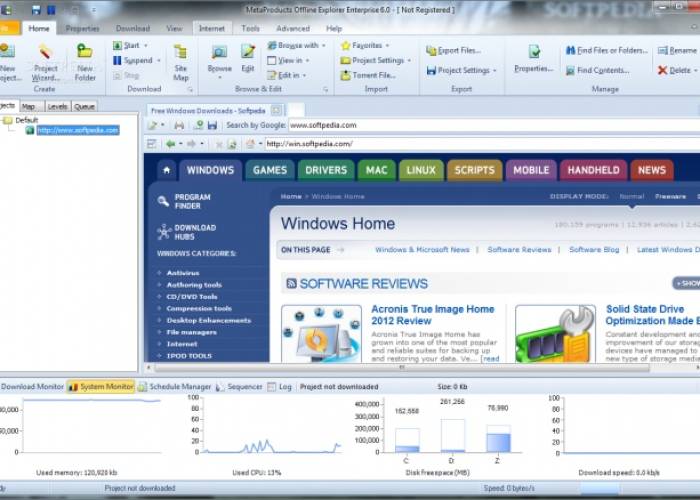Viewport: 700px width, 500px height.
Task: Click the save disk icon in browser toolbar
Action: (x=212, y=125)
